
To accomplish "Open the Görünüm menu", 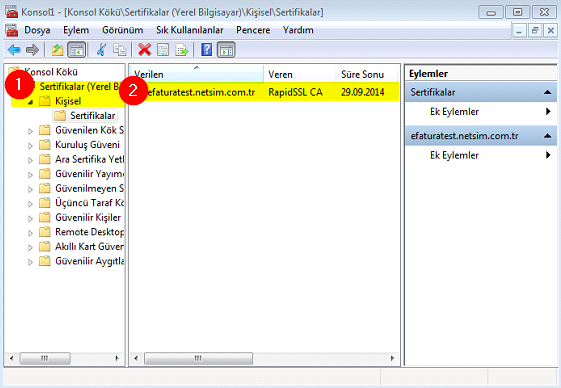I will click(x=122, y=30).
